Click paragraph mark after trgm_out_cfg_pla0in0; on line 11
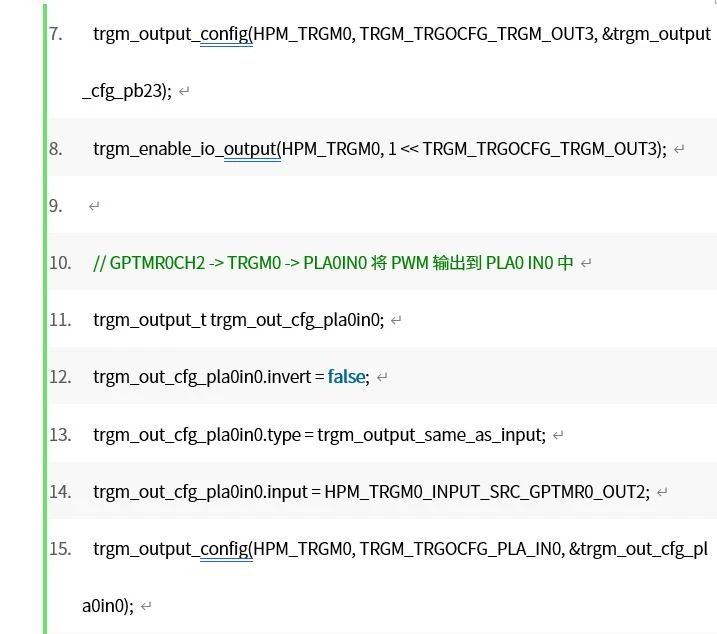Viewport: 717px width, 634px height. pyautogui.click(x=396, y=321)
